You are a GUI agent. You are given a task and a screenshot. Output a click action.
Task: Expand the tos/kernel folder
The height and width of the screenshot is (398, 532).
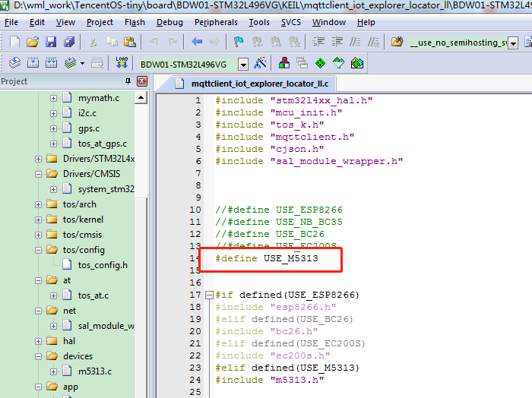38,220
